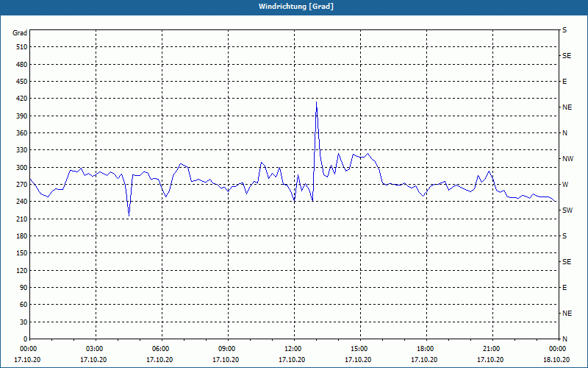This screenshot has height=368, width=588.
Task: Select the "270" left-axis value
Action: pyautogui.click(x=22, y=185)
